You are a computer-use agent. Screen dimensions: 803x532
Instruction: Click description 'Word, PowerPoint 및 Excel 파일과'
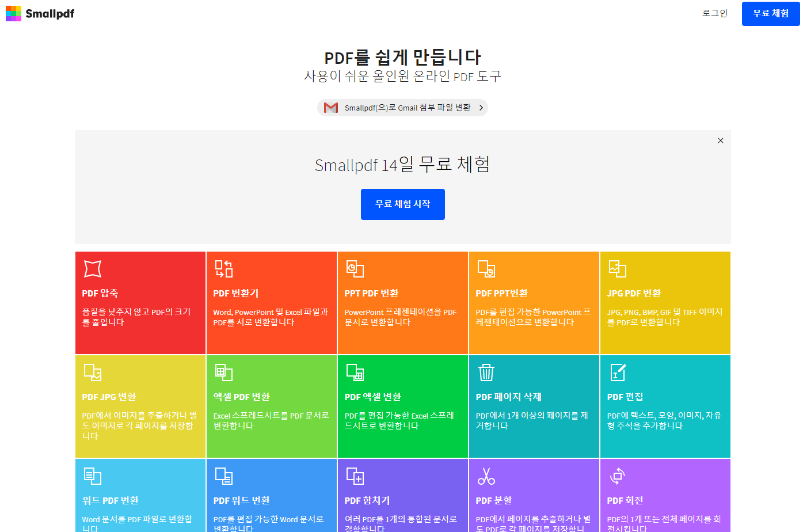[271, 311]
